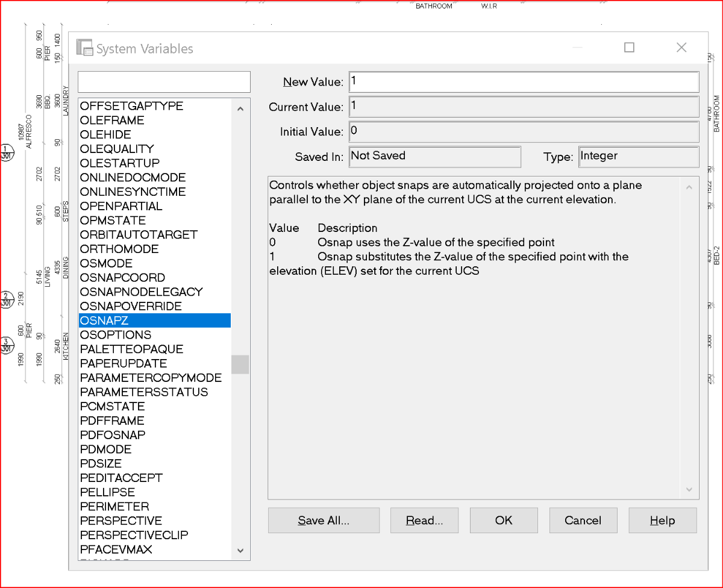
Task: Confirm changes with the OK button
Action: (x=504, y=521)
